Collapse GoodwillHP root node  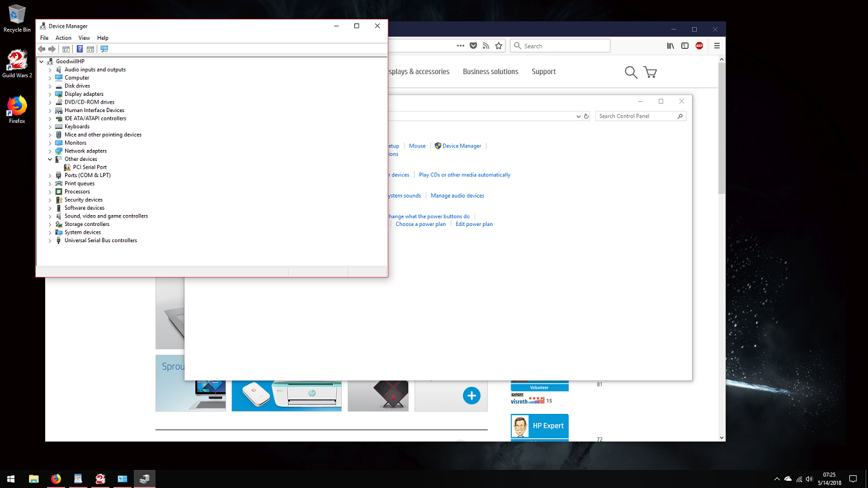42,61
